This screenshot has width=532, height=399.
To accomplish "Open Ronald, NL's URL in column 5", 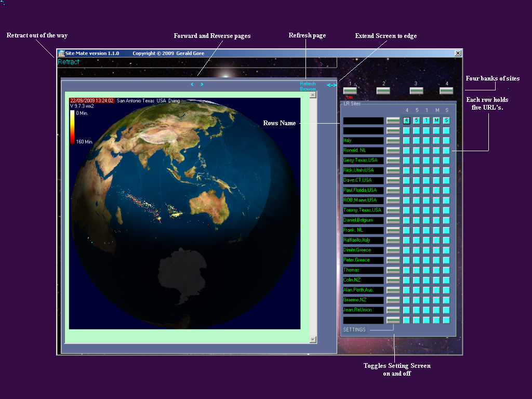I will pos(416,150).
